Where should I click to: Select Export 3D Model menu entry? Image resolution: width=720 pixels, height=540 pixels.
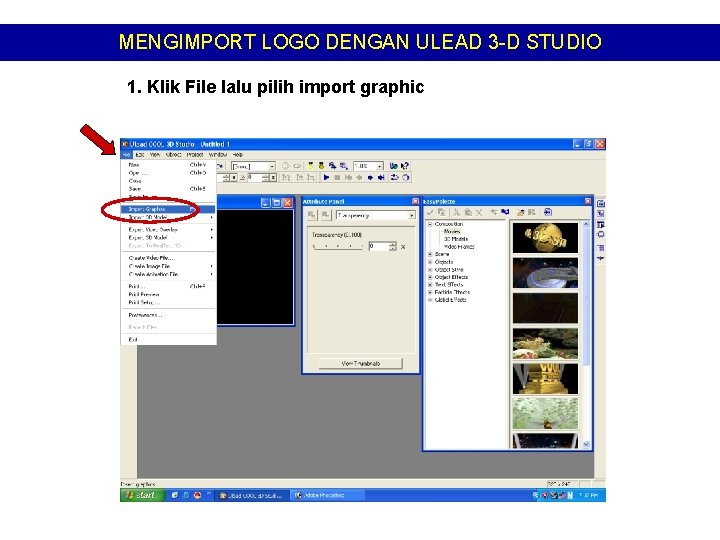tap(168, 237)
